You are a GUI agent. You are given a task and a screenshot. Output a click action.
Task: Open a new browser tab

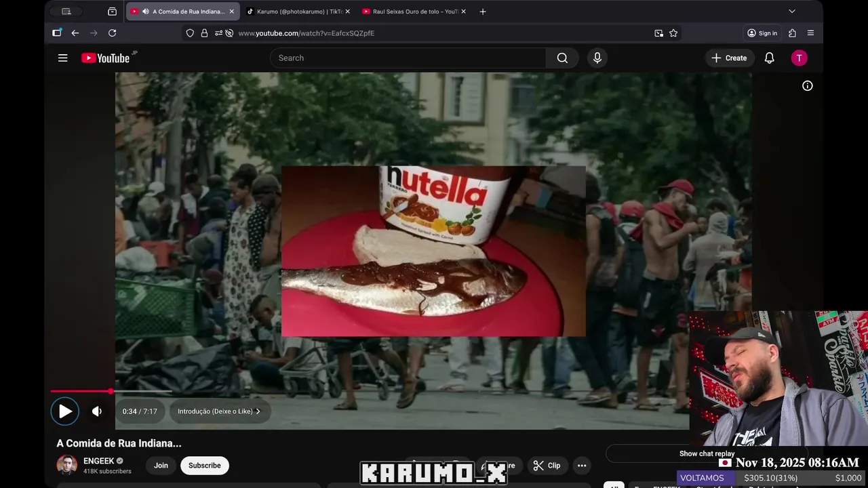(x=483, y=12)
